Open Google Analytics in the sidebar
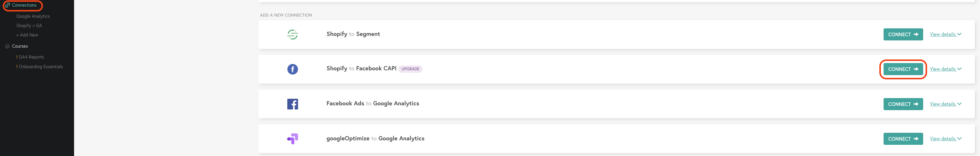 click(33, 16)
